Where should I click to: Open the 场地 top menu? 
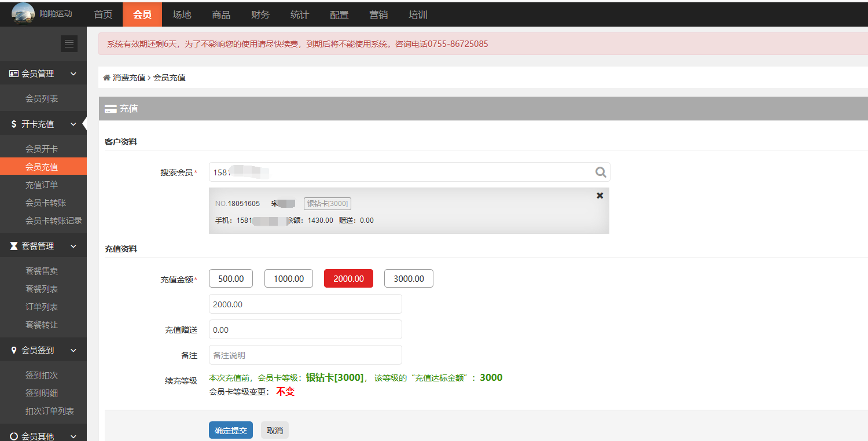click(x=182, y=14)
